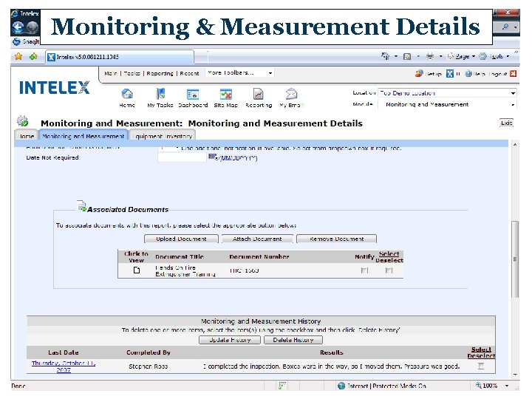Click the browser Home icon
The height and width of the screenshot is (399, 532).
point(386,56)
